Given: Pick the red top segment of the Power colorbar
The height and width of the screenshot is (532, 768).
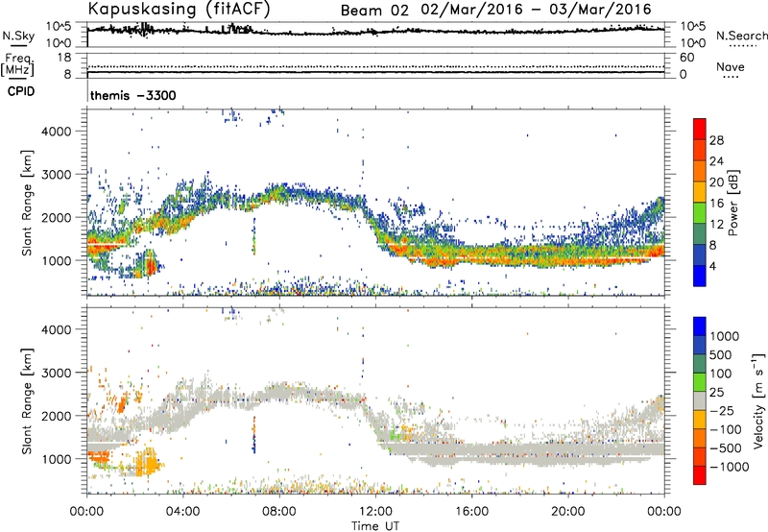Looking at the screenshot, I should coord(700,129).
